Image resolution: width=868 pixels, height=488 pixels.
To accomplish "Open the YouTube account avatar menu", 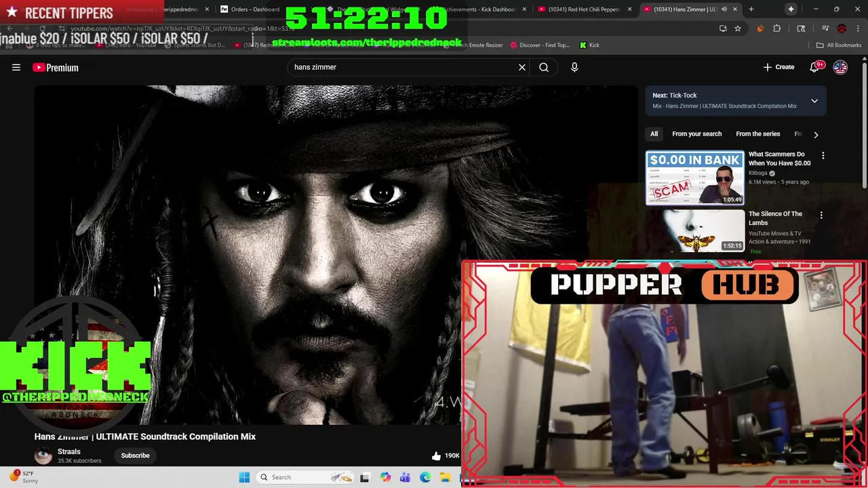I will (840, 67).
